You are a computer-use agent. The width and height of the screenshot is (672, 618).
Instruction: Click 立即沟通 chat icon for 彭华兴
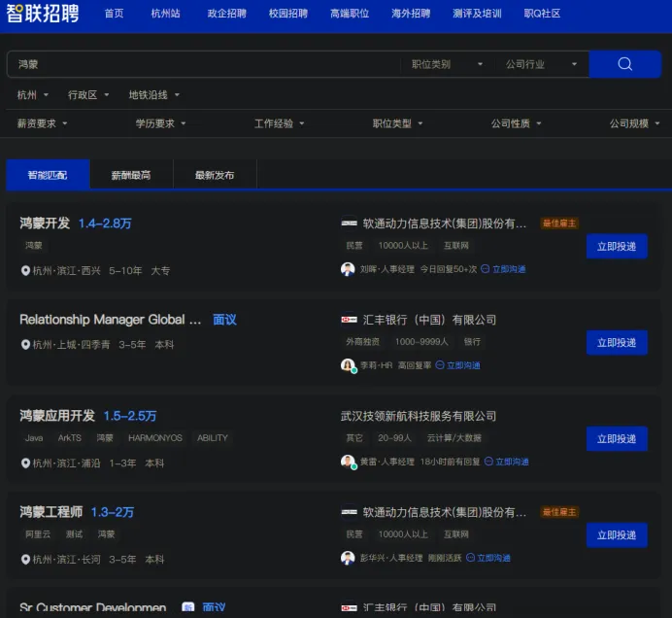coord(471,558)
